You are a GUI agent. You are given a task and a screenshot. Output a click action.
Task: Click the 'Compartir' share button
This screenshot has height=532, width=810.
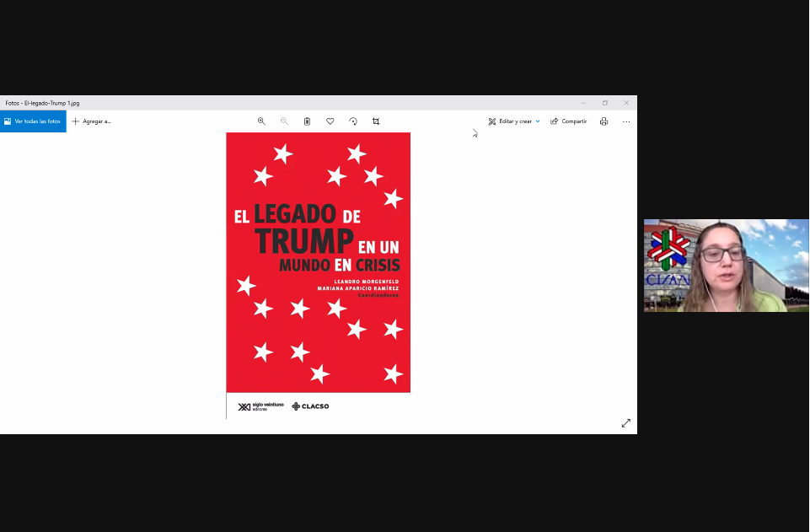[569, 121]
